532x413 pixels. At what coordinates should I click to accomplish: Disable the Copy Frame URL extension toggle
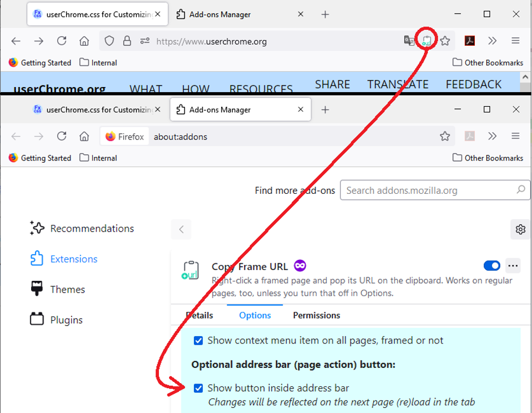tap(492, 266)
